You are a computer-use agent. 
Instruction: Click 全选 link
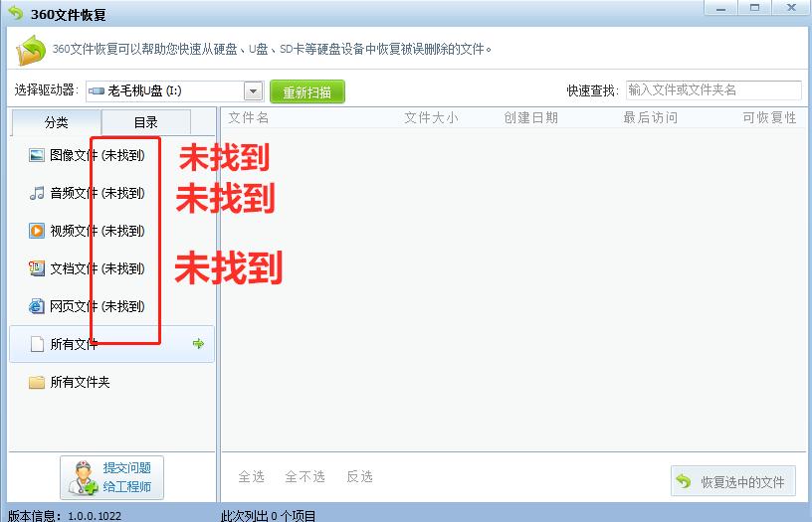251,476
